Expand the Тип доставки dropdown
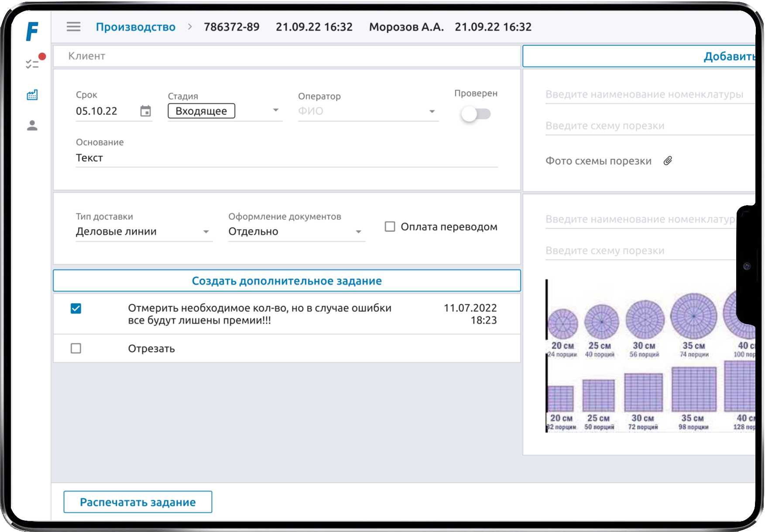765x532 pixels. click(206, 232)
